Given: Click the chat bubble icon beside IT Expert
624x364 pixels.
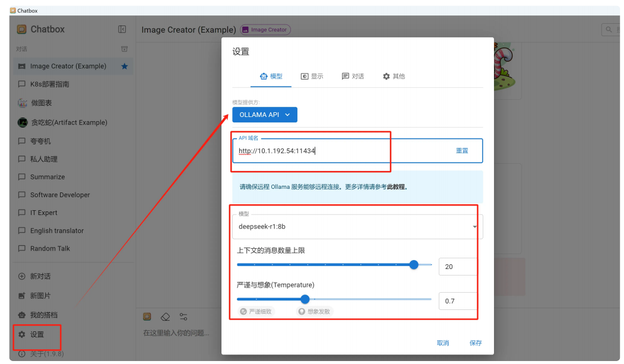Looking at the screenshot, I should [22, 213].
